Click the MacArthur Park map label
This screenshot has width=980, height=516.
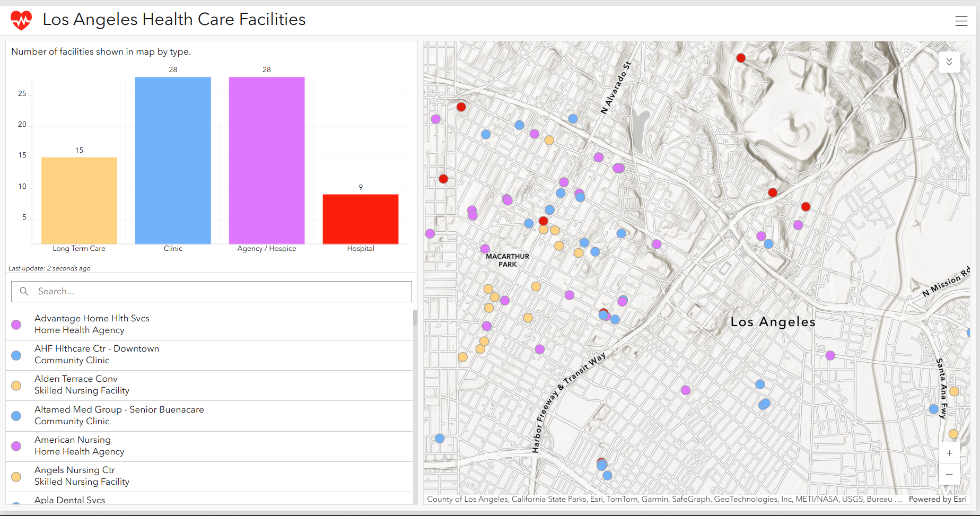pos(507,260)
